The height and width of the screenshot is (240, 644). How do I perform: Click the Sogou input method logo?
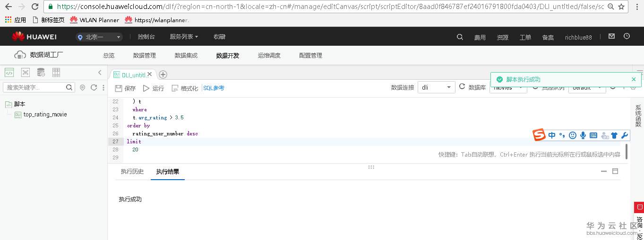(539, 135)
